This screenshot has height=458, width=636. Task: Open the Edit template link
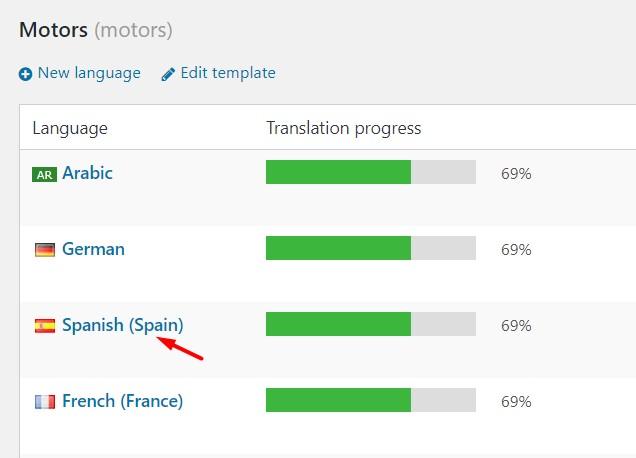click(227, 73)
